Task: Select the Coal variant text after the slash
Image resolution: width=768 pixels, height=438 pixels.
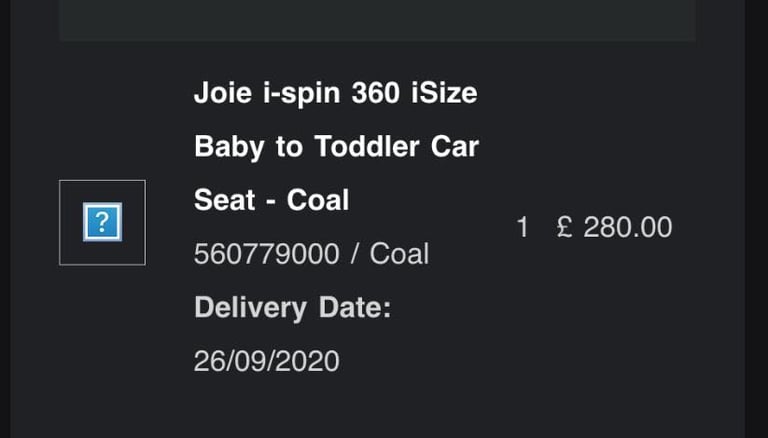Action: [x=399, y=254]
